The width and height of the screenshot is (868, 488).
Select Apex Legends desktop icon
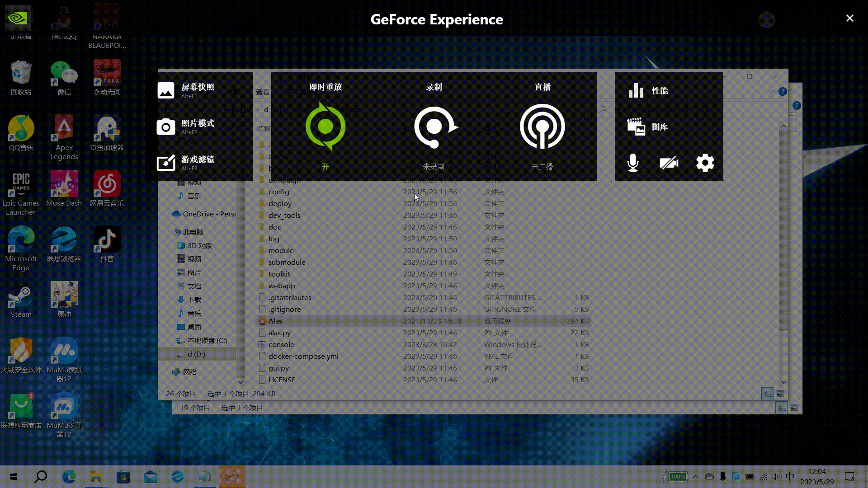[x=64, y=138]
